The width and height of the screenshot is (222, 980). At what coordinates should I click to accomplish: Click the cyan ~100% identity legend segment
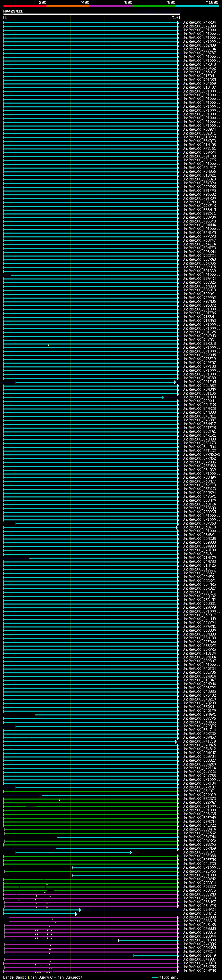point(197,6)
